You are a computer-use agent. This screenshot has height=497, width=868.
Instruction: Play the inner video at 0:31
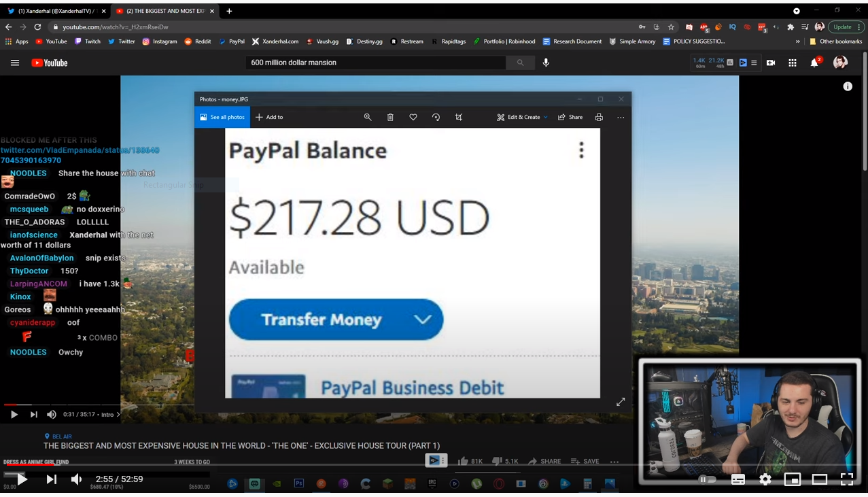(14, 414)
